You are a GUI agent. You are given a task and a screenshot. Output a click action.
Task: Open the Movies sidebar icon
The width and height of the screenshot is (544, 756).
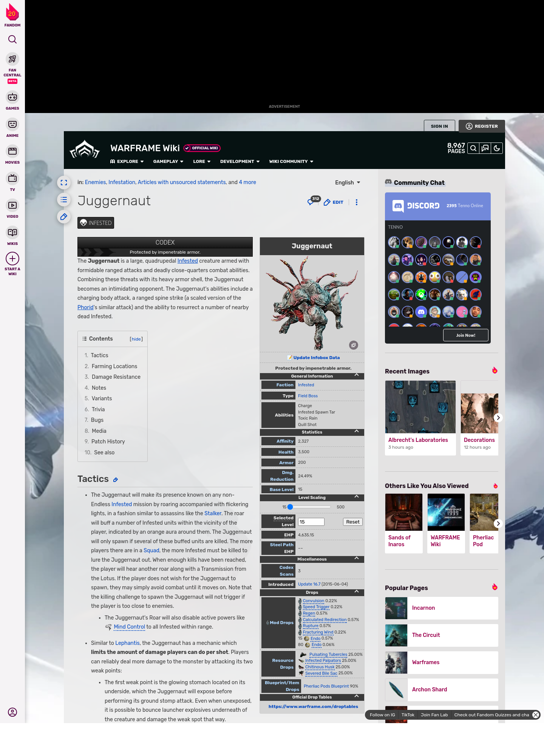(x=12, y=151)
